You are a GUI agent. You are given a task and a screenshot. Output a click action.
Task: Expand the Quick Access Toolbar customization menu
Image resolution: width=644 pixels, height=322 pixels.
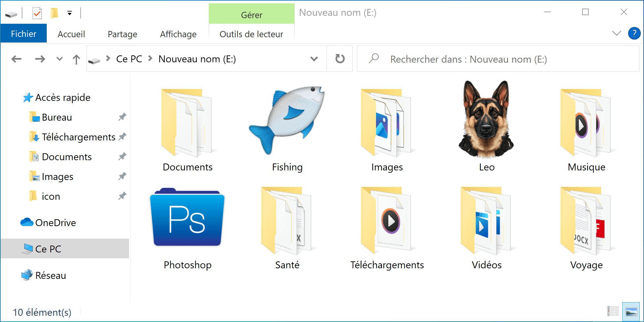point(69,13)
